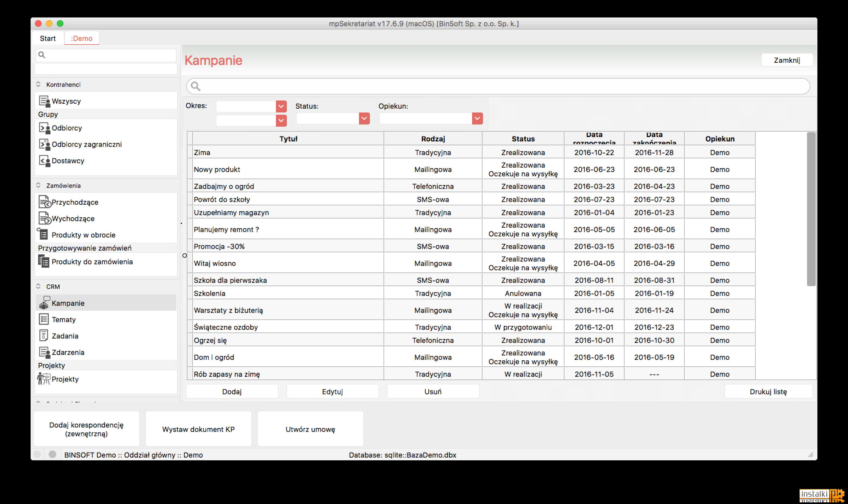Collapse the CRM sidebar section
Viewport: 848px width, 504px height.
[39, 286]
